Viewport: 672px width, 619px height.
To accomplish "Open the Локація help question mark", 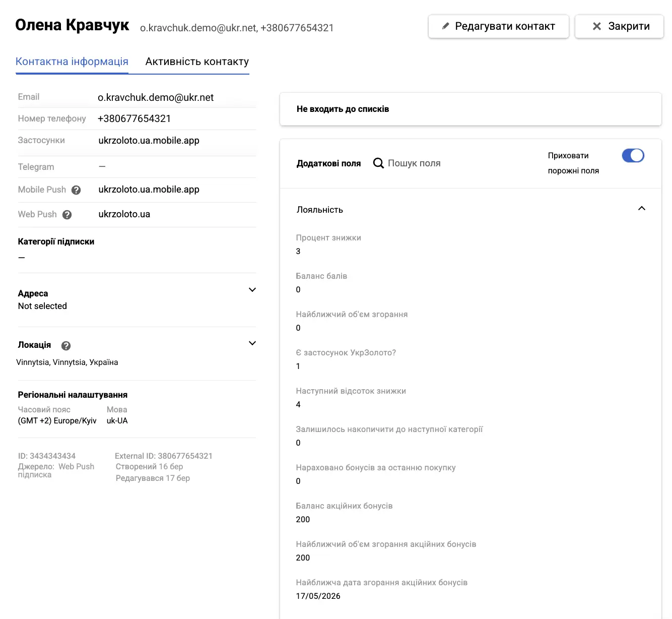I will (66, 346).
